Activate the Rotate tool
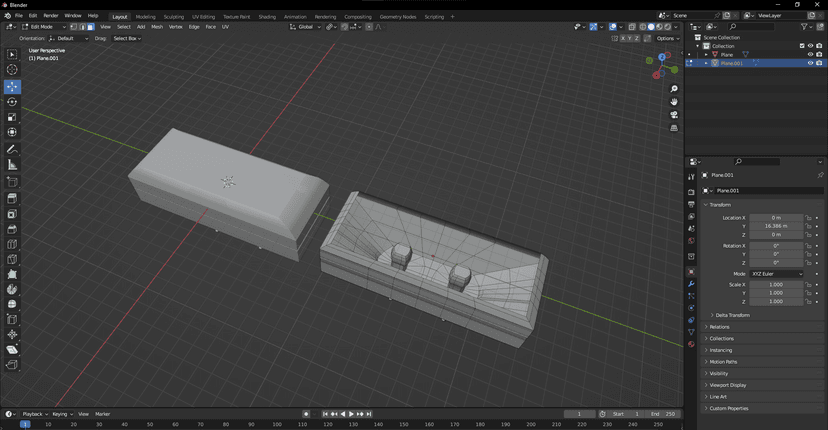 12,102
